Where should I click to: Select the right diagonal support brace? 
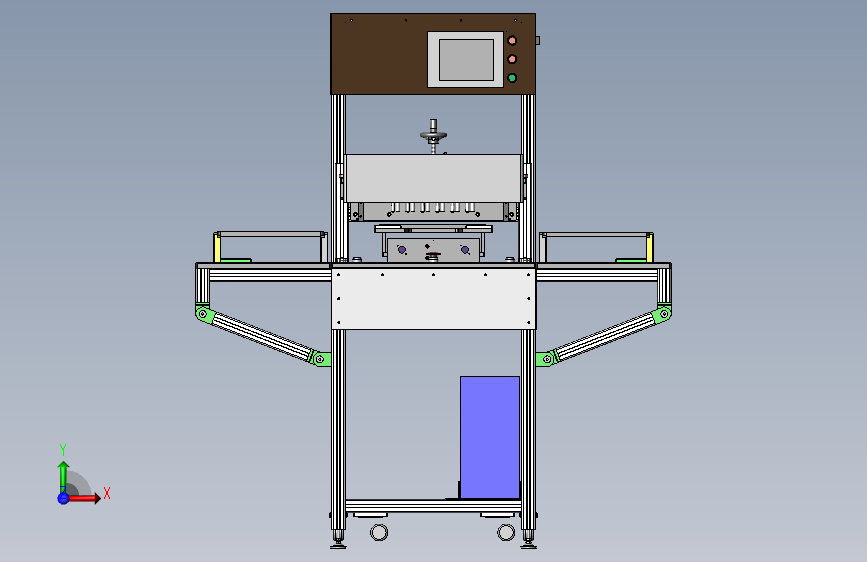pyautogui.click(x=605, y=336)
